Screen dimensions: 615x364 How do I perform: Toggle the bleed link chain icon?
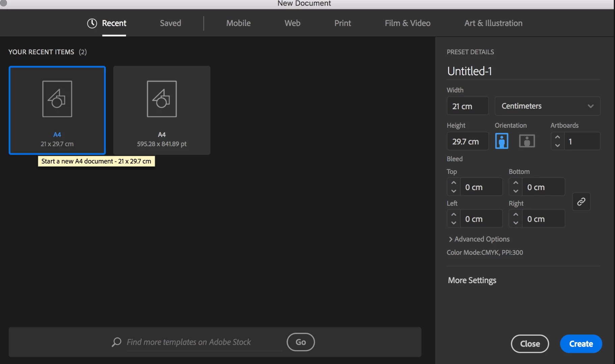pyautogui.click(x=581, y=202)
